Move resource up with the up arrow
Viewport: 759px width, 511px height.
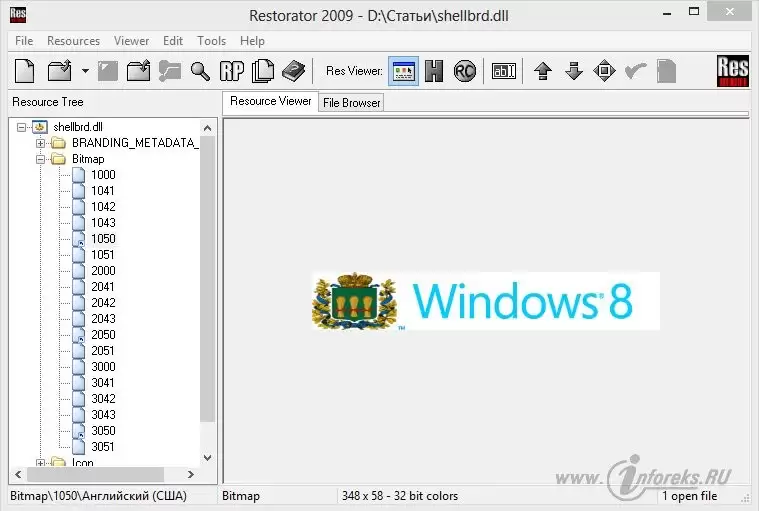[543, 71]
